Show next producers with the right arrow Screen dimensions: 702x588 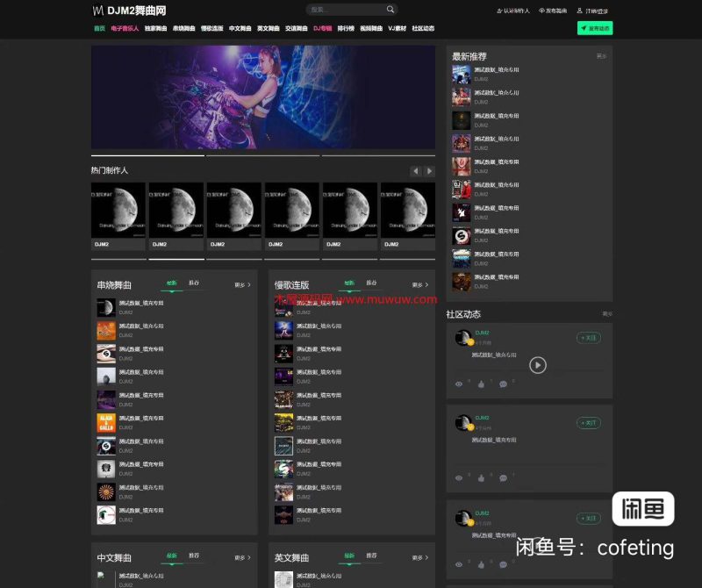click(x=429, y=171)
